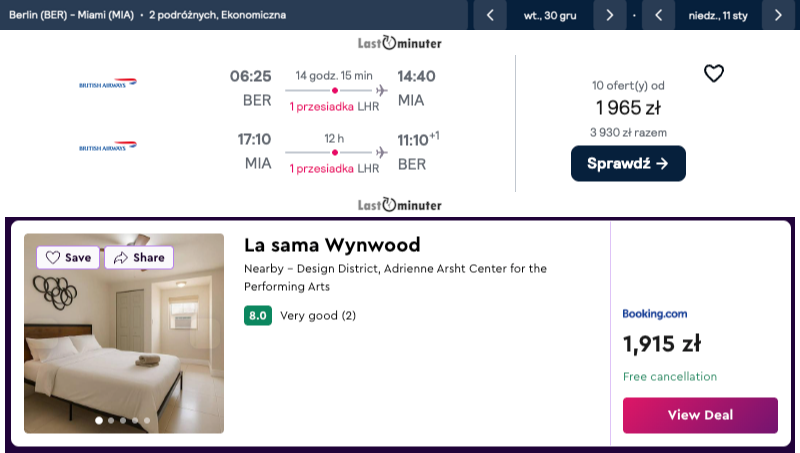The height and width of the screenshot is (453, 800).
Task: Go to previous return date before niedz., 11 sty
Action: (x=659, y=15)
